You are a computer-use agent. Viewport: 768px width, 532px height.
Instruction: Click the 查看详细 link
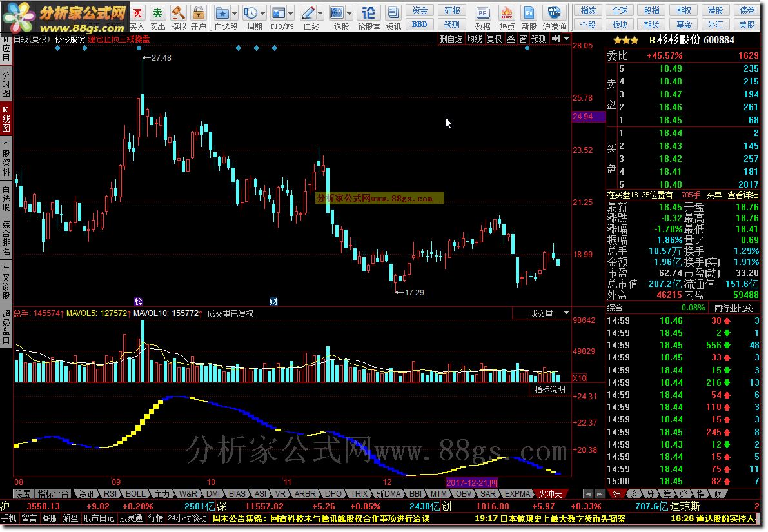click(x=743, y=195)
